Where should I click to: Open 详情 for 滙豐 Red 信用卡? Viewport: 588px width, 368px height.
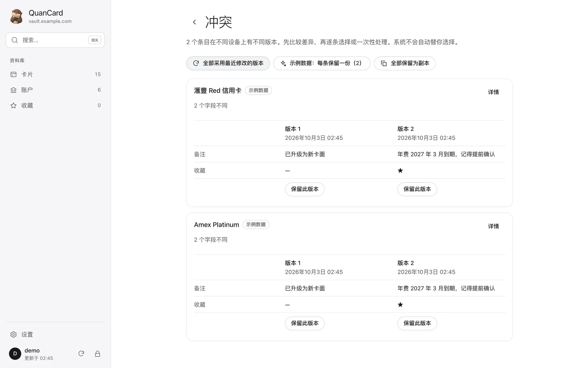493,92
